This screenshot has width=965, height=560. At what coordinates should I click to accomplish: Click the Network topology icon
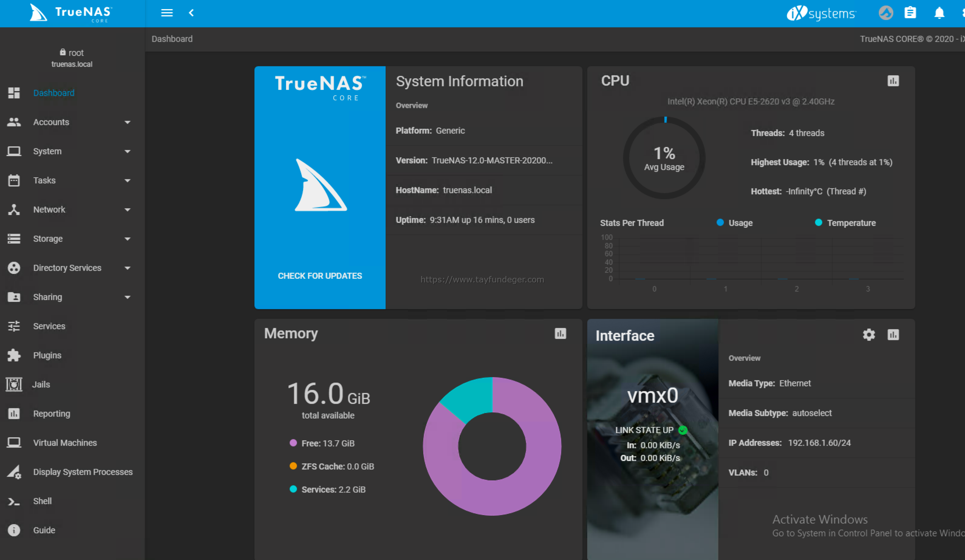[x=14, y=209]
